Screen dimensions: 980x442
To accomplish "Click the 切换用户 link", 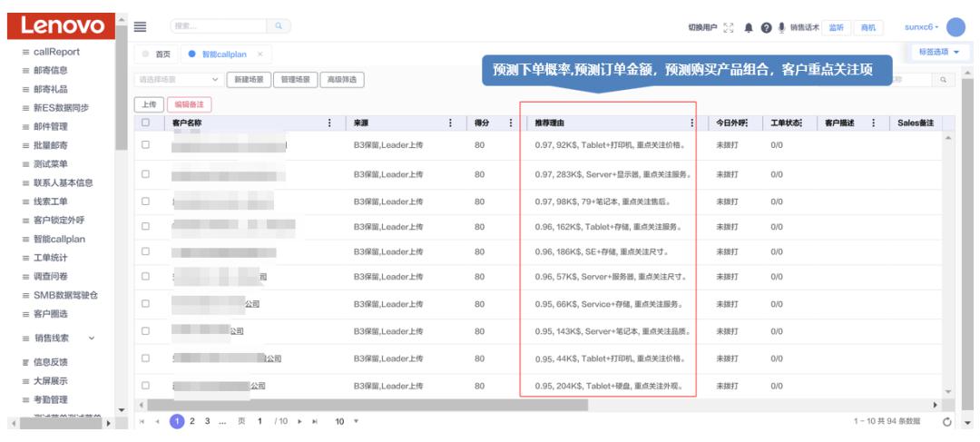I will pyautogui.click(x=702, y=27).
